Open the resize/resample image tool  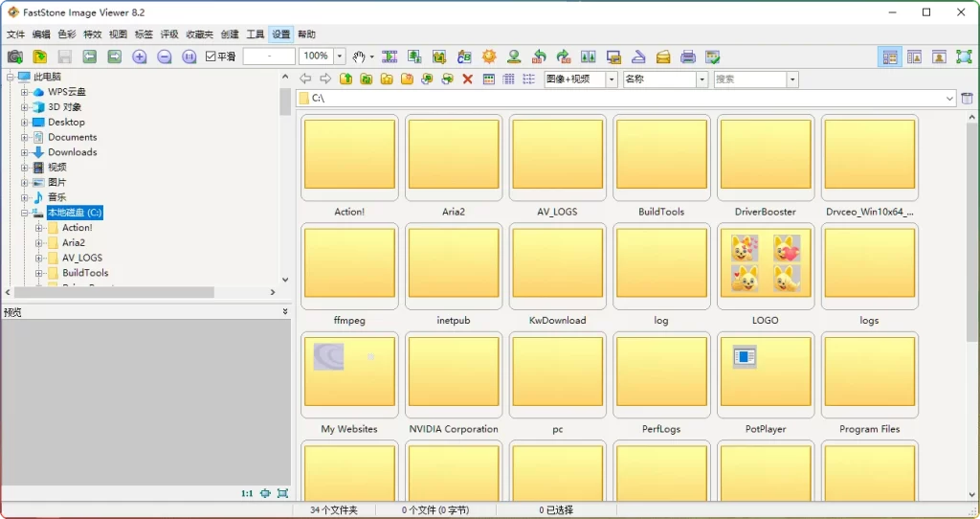(414, 56)
